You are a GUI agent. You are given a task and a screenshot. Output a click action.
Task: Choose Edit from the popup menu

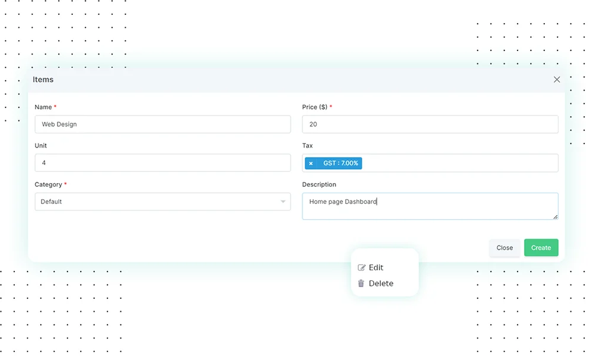coord(376,268)
